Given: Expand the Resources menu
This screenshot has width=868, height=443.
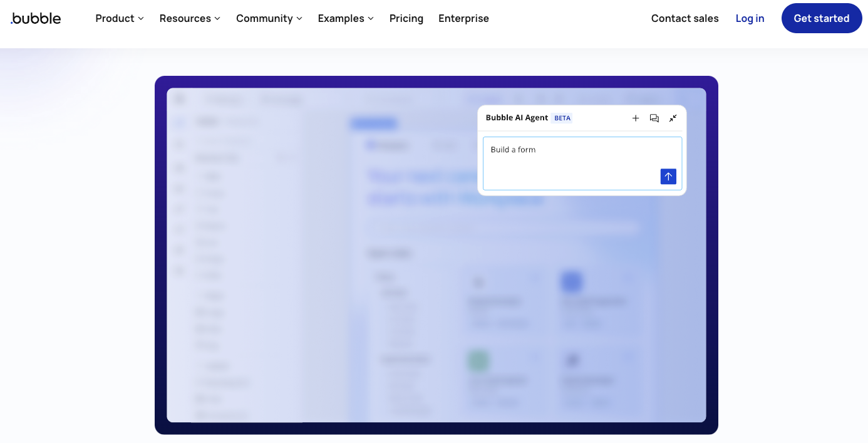Looking at the screenshot, I should tap(190, 18).
